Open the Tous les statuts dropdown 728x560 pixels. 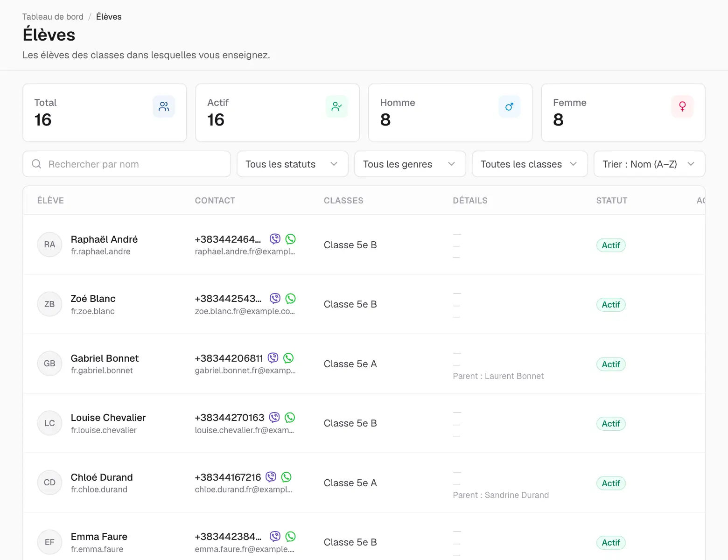coord(293,164)
